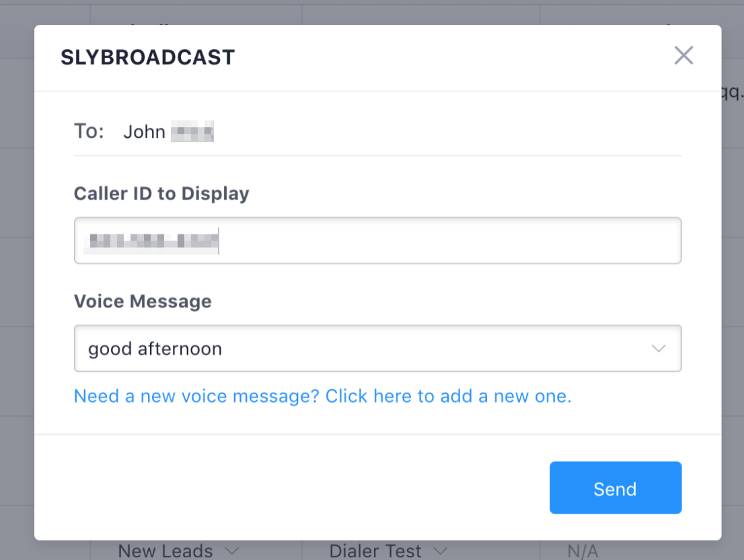Image resolution: width=744 pixels, height=560 pixels.
Task: Open the Voice Message dropdown
Action: pyautogui.click(x=377, y=349)
